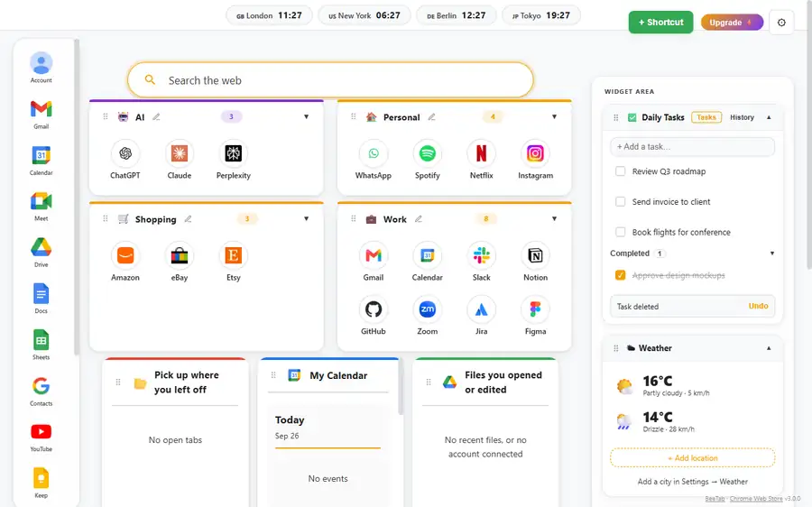Open Google Drive in the sidebar
Viewport: 812px width, 507px height.
(x=41, y=253)
